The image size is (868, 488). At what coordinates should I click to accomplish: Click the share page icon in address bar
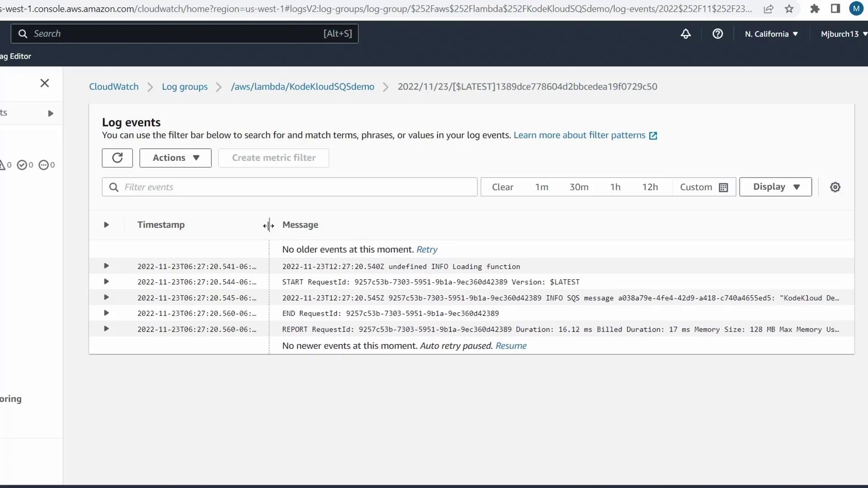point(769,9)
